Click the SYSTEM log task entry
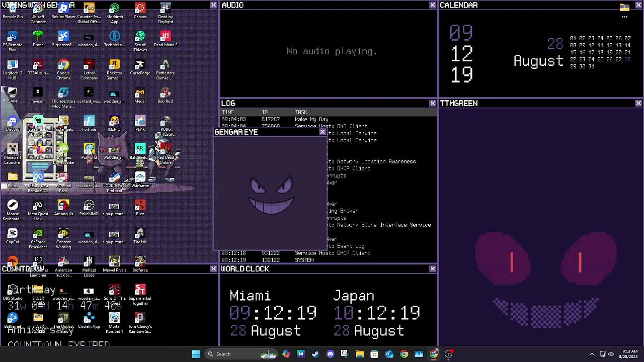Screen dimensions: 644x362 [x=304, y=260]
